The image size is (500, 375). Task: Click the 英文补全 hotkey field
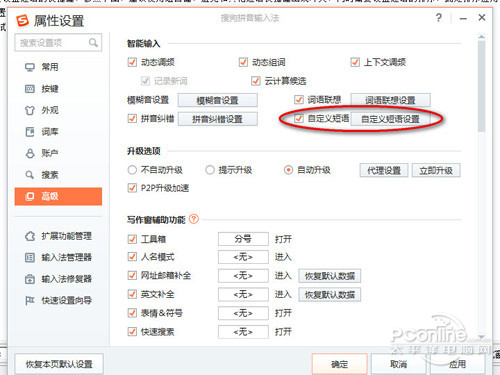[243, 294]
